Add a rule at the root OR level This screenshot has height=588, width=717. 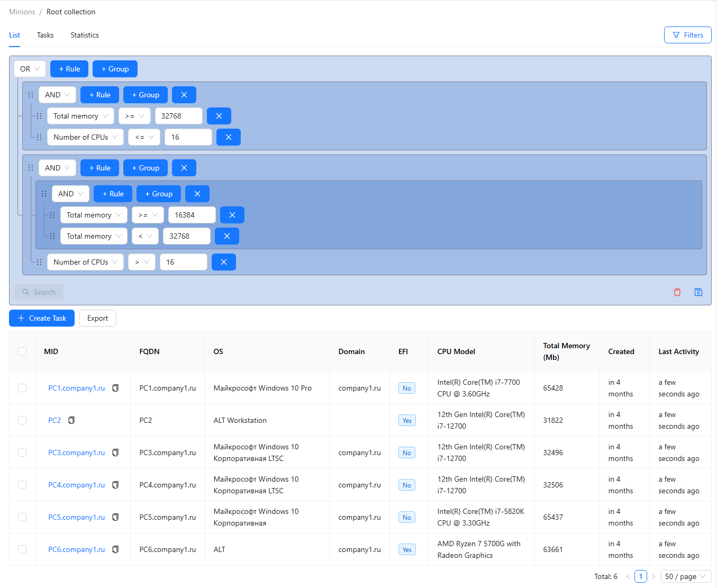pyautogui.click(x=69, y=69)
